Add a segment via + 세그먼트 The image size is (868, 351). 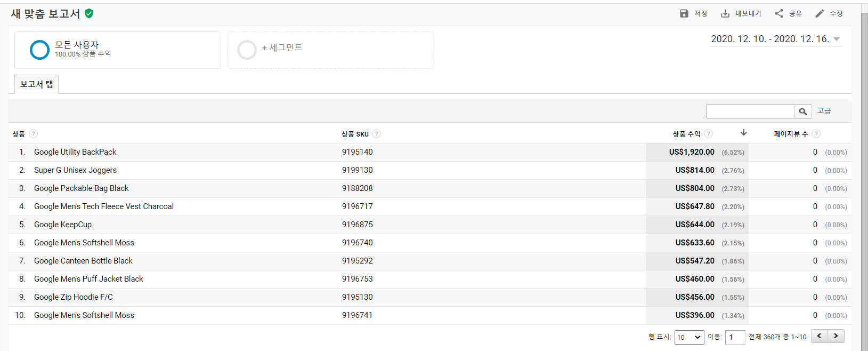tap(282, 47)
